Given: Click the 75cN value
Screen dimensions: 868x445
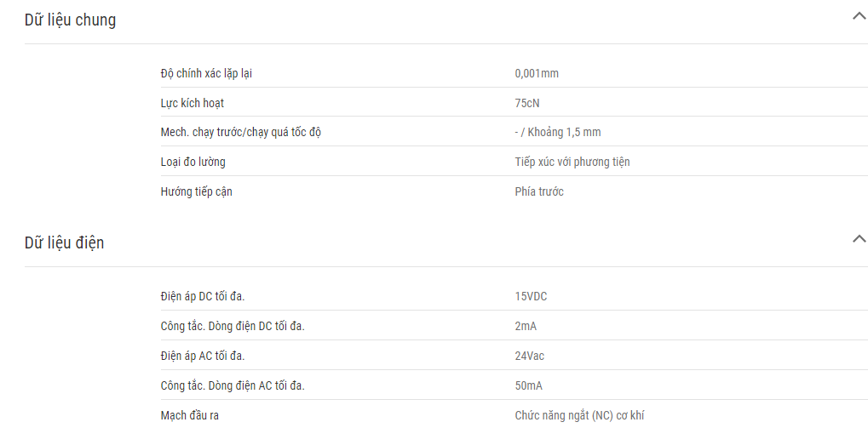Looking at the screenshot, I should click(527, 103).
